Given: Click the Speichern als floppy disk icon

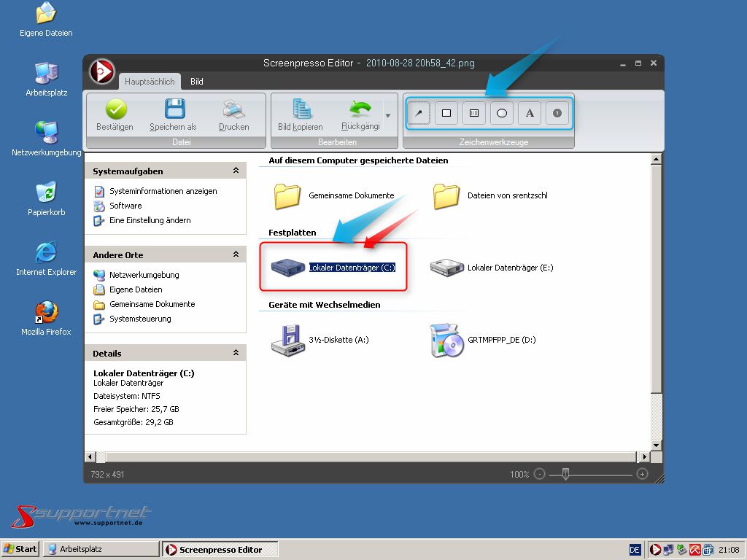Looking at the screenshot, I should pos(174,109).
